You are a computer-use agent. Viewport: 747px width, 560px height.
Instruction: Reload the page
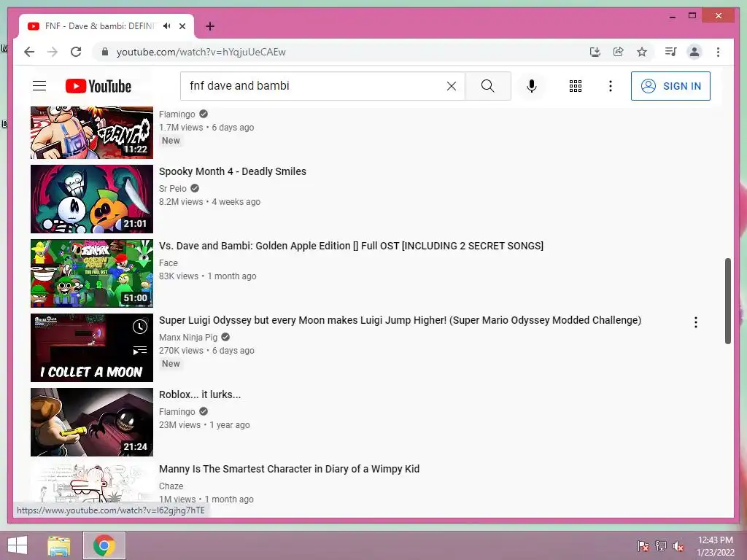point(76,52)
